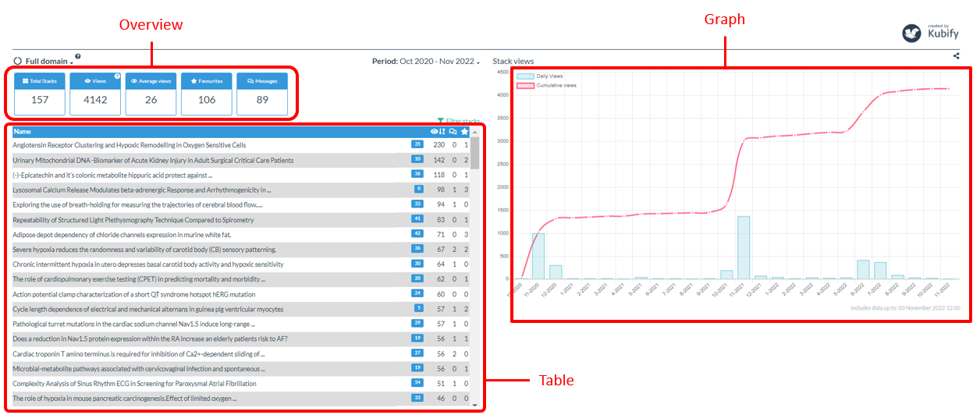The height and width of the screenshot is (415, 980).
Task: Click the 11-2020 daily views bar
Action: [538, 256]
